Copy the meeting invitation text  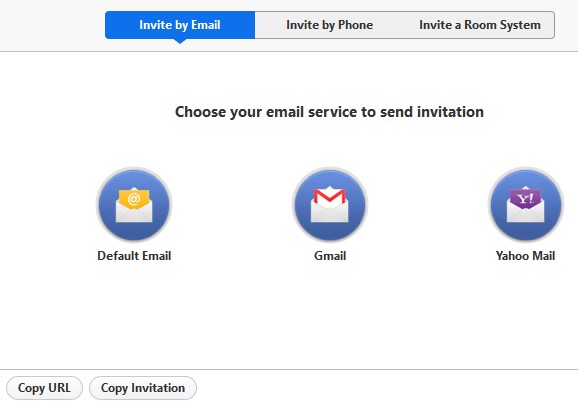click(143, 388)
